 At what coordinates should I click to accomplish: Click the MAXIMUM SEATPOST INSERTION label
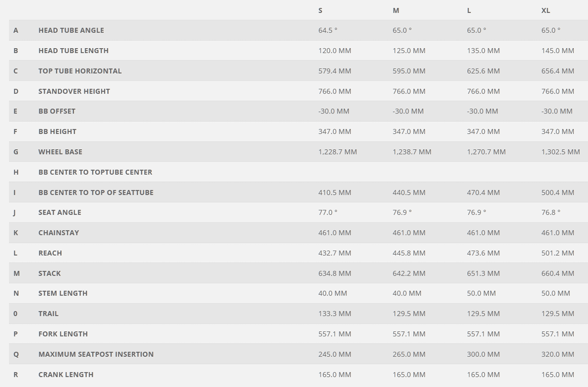pyautogui.click(x=96, y=354)
